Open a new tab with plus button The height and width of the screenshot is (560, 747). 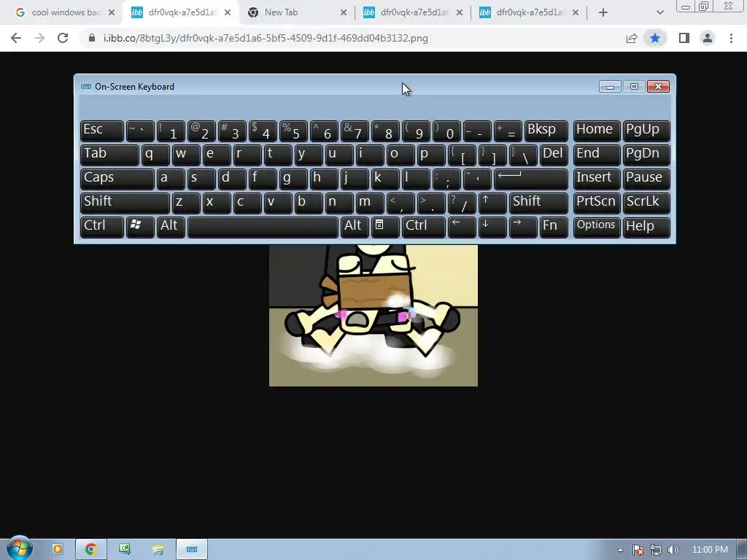pyautogui.click(x=603, y=12)
